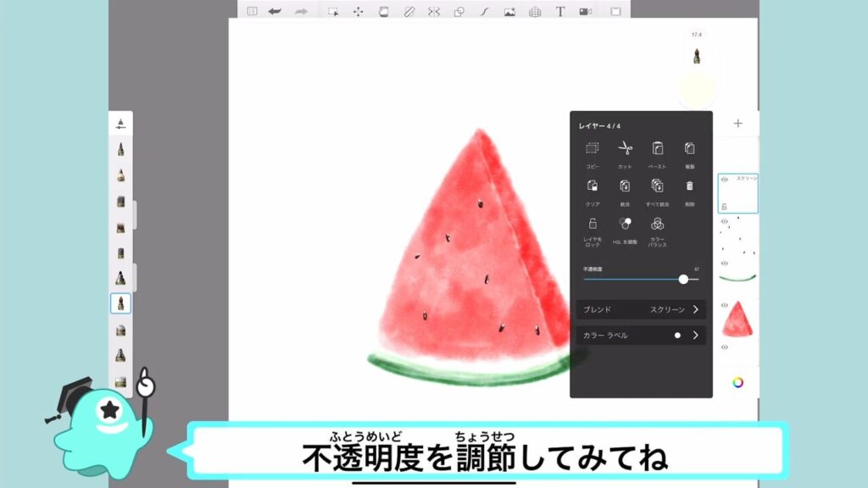The width and height of the screenshot is (868, 488).
Task: Open the HSL adjustment tool
Action: tap(625, 225)
